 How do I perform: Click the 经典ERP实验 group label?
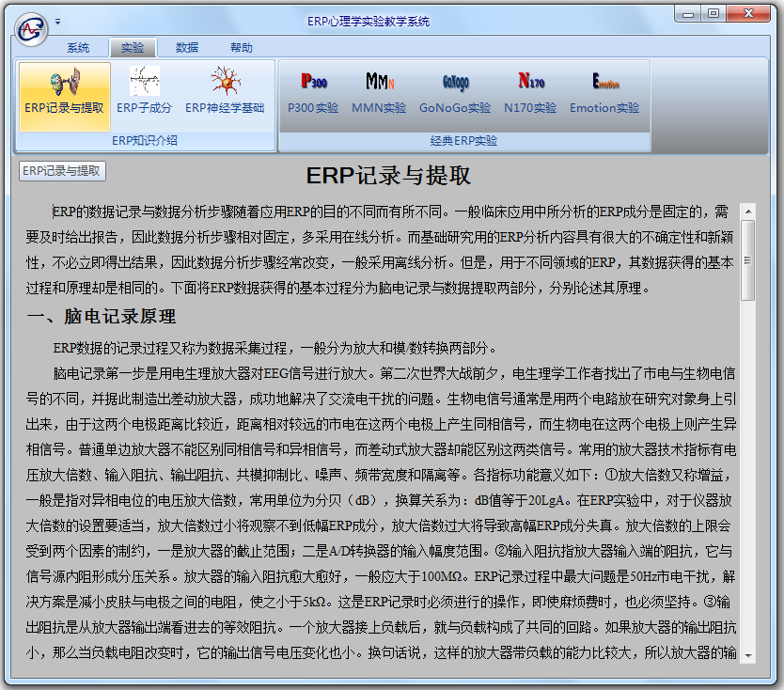pyautogui.click(x=463, y=140)
